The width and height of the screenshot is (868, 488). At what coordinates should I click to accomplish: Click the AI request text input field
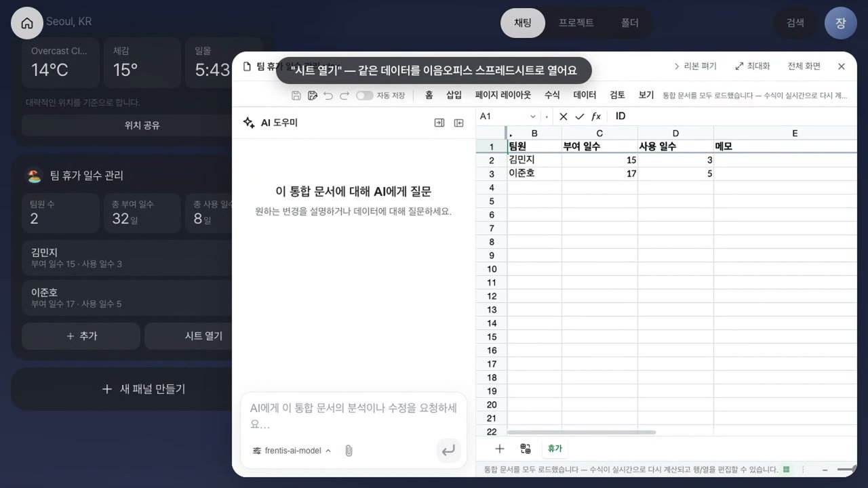click(x=353, y=417)
